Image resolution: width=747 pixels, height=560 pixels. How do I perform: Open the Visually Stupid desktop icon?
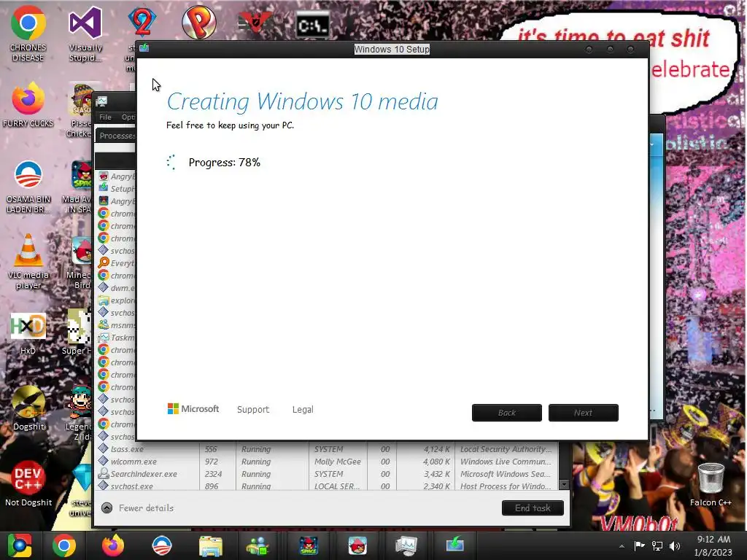click(x=85, y=34)
